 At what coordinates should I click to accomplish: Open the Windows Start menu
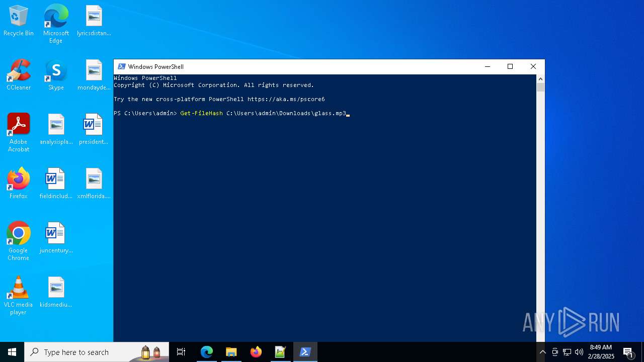12,352
